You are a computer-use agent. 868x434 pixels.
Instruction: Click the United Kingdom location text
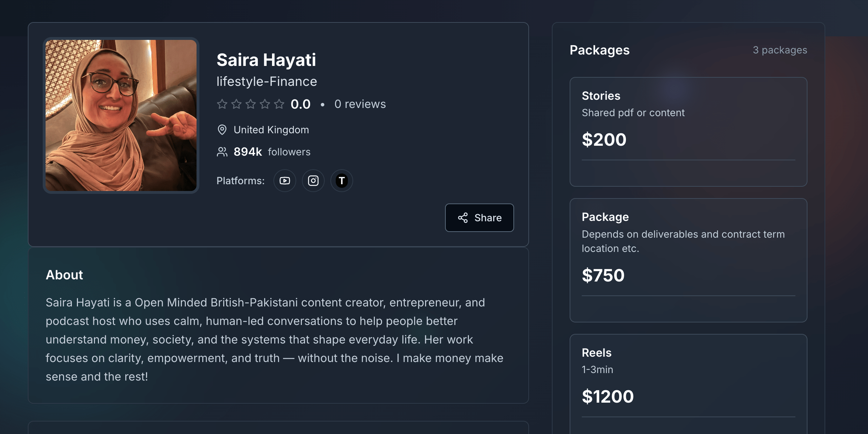(x=271, y=130)
